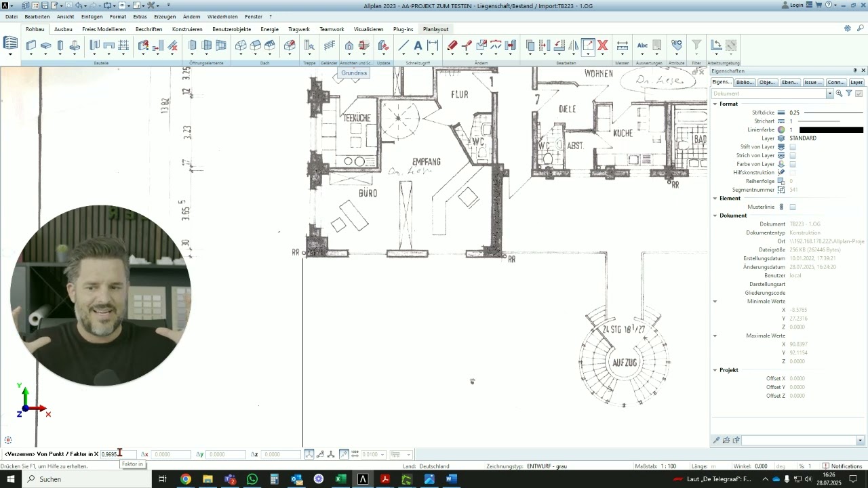Click the Abc report icon in Auswertungen
The width and height of the screenshot is (868, 488).
pyautogui.click(x=642, y=45)
